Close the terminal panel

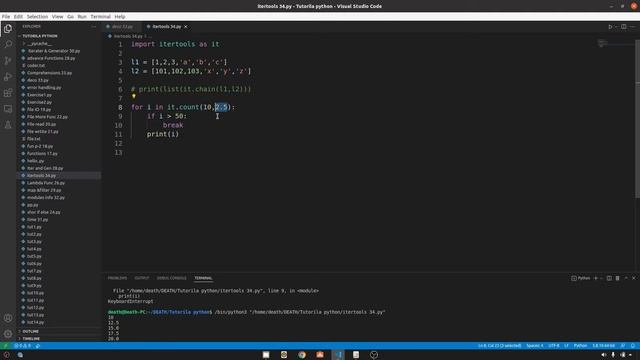634,278
